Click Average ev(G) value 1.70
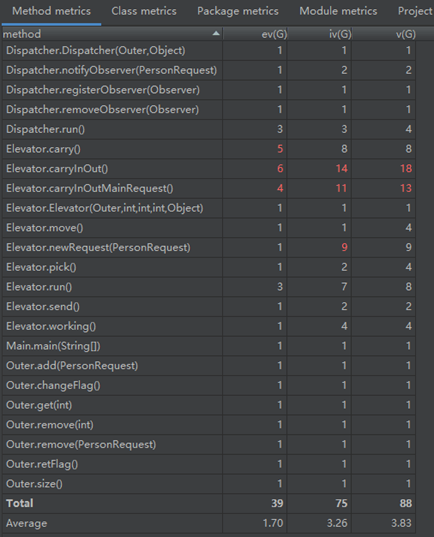Screen dimensions: 434x537 (273, 523)
